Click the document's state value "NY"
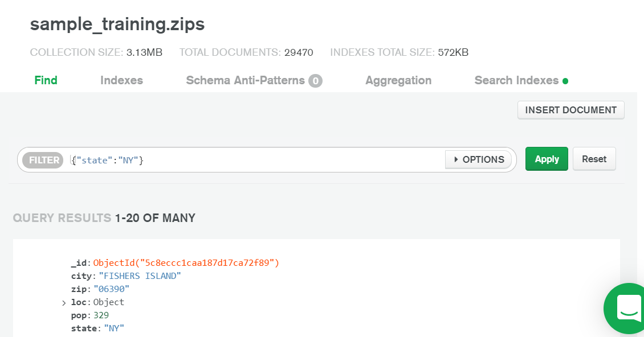Screen dimensions: 644x337 [114, 328]
